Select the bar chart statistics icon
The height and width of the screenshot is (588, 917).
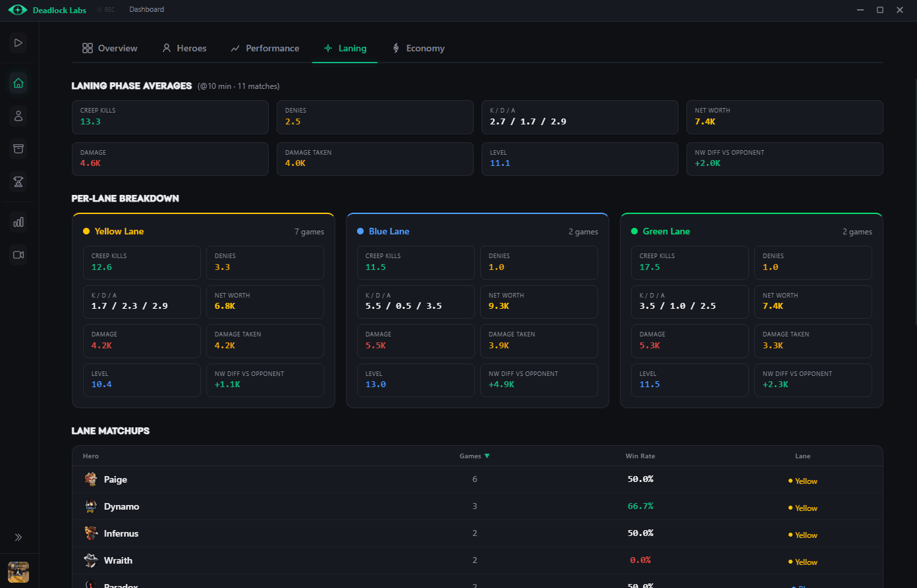[x=18, y=222]
